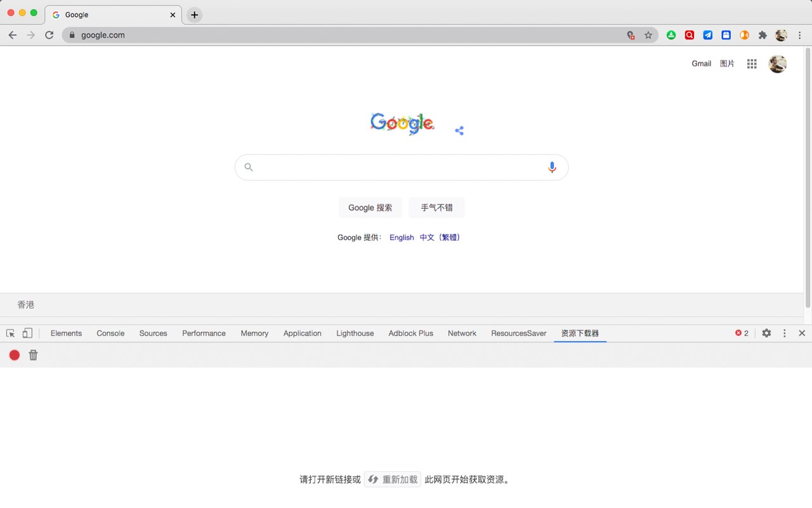Switch to the Elements tab
The height and width of the screenshot is (508, 812).
66,333
